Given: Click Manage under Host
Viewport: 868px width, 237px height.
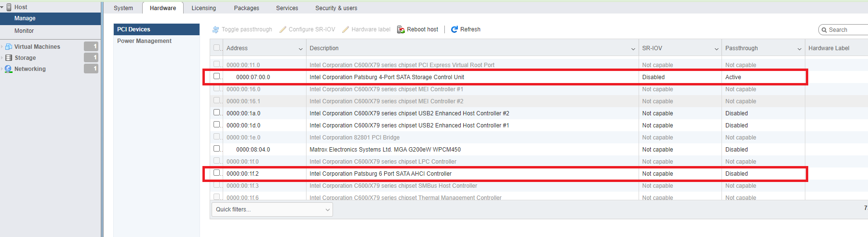Looking at the screenshot, I should (x=50, y=18).
